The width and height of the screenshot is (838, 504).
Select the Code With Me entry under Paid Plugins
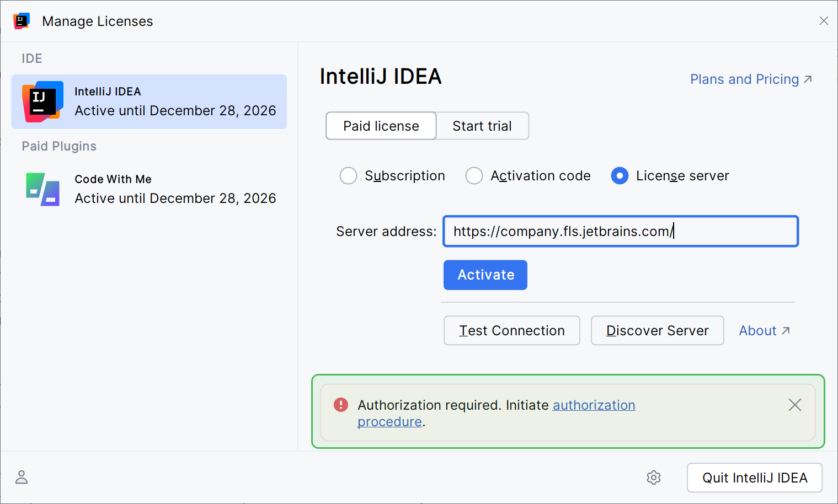pyautogui.click(x=149, y=189)
